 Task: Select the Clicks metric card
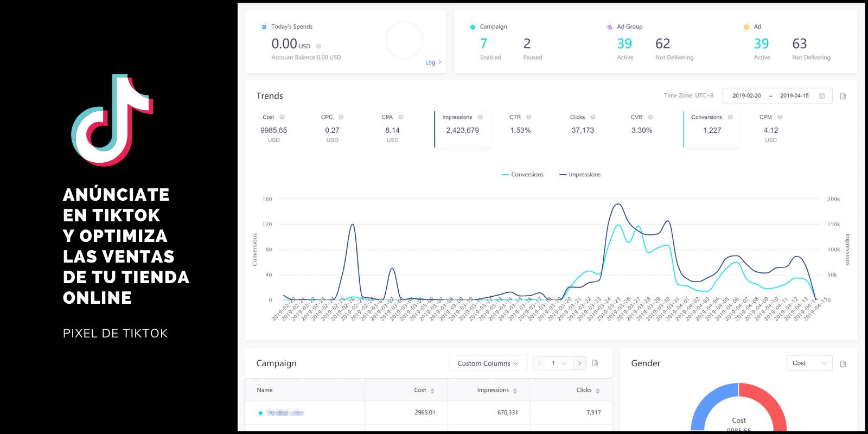583,129
